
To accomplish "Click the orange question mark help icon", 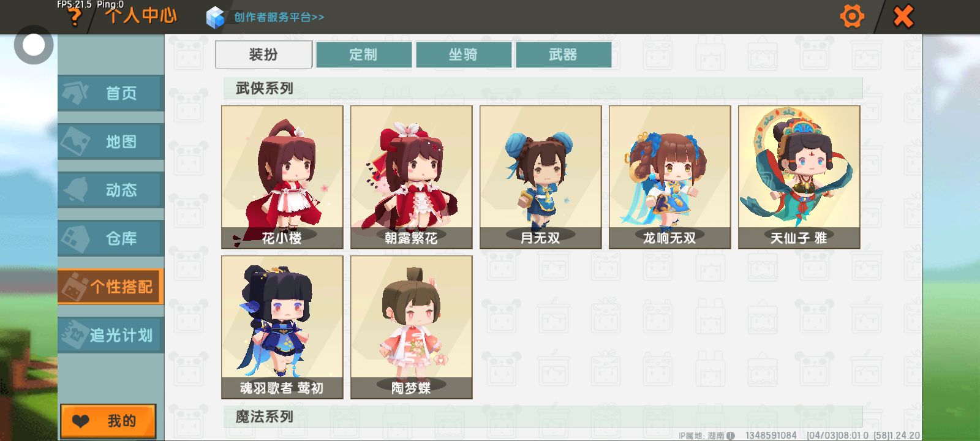I will click(x=75, y=17).
